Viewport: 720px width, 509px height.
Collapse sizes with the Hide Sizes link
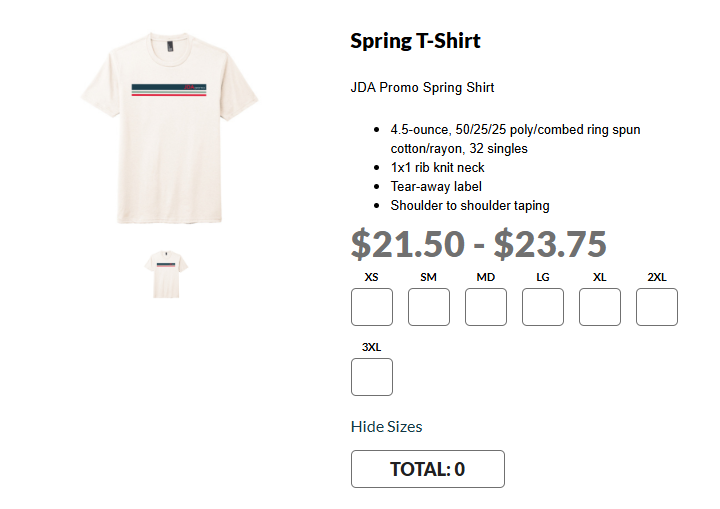(386, 427)
